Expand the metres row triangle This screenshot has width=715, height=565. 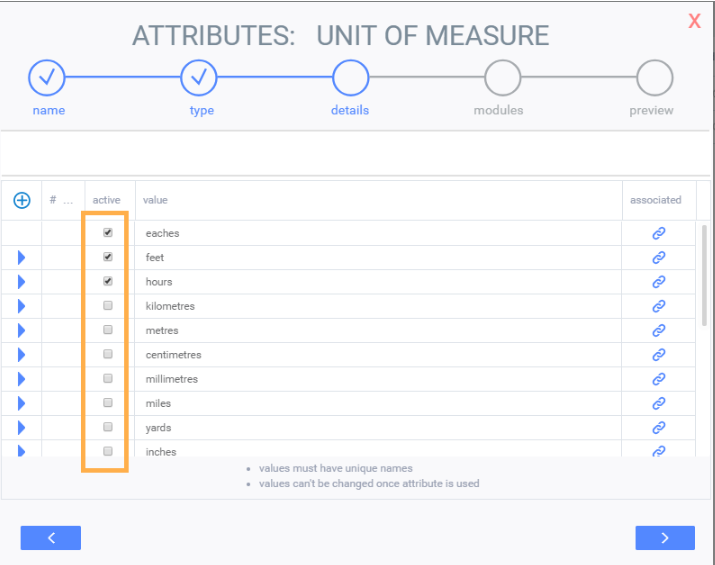pos(21,331)
